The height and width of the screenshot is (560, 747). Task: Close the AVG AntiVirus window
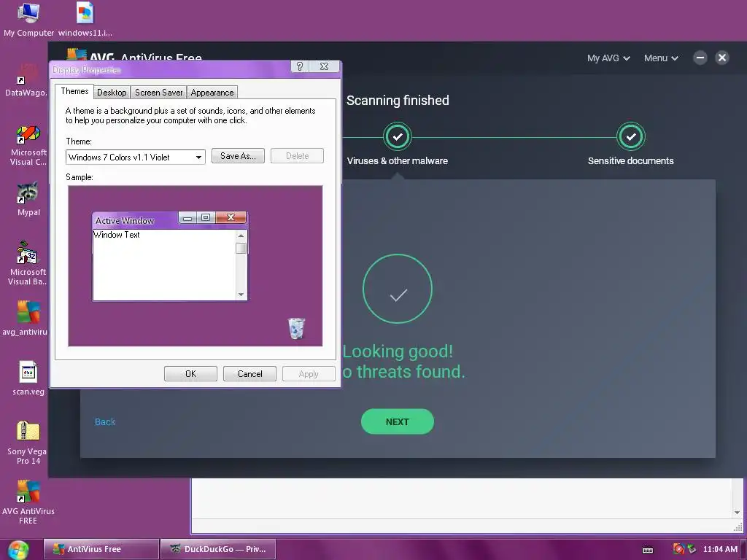pos(722,58)
